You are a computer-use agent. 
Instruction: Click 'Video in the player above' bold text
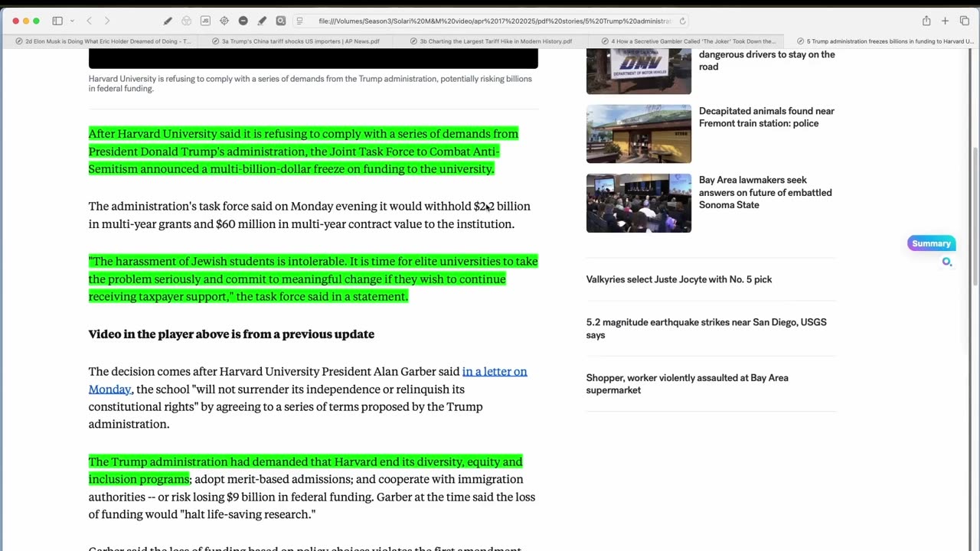click(x=231, y=334)
